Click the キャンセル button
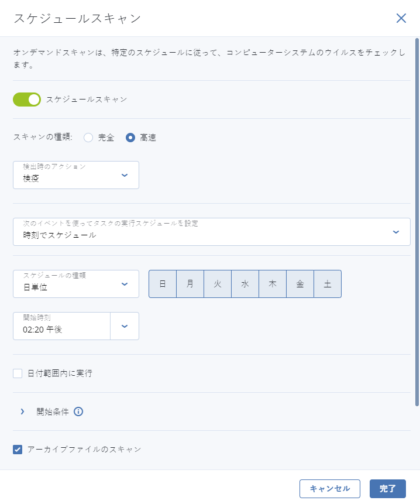 329,489
